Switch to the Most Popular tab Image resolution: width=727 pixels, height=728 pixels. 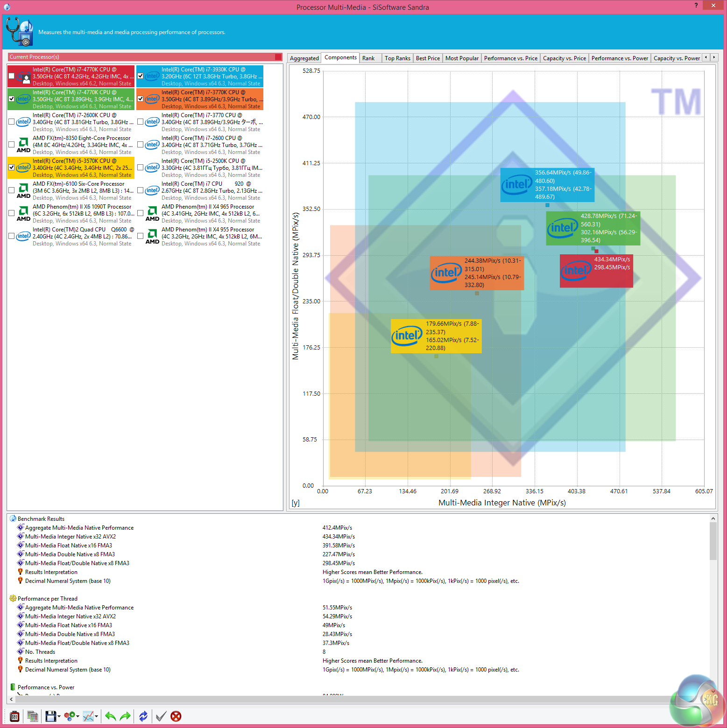pos(462,58)
